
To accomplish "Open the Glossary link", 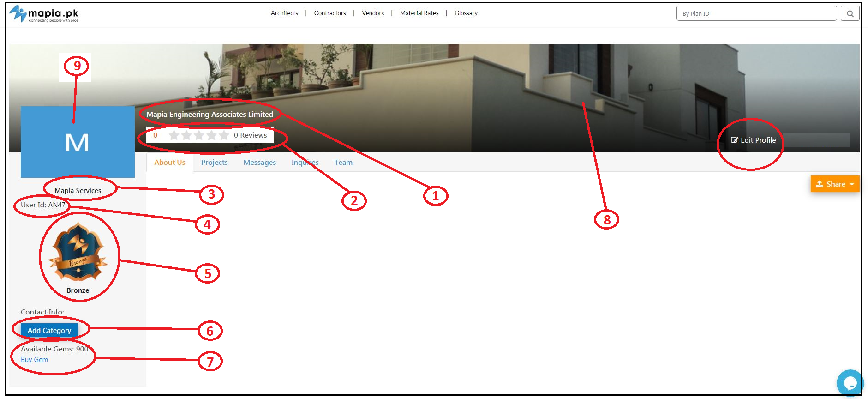I will (x=466, y=13).
